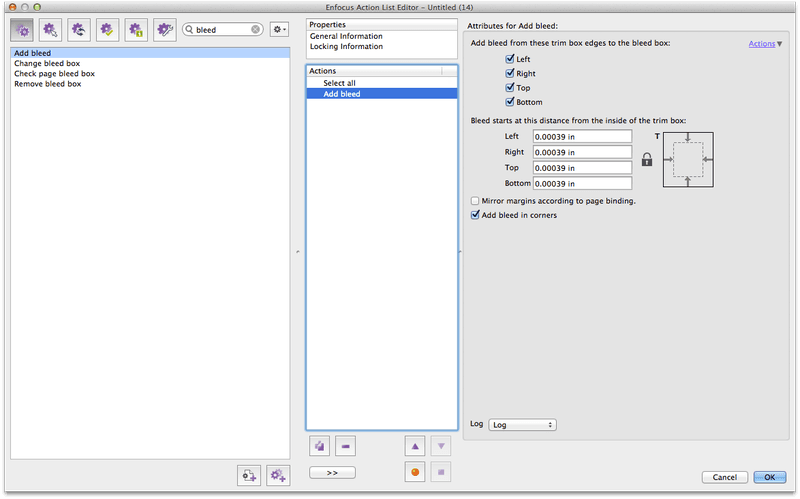Select Add bleed in the library list
This screenshot has width=800, height=499.
[x=150, y=53]
